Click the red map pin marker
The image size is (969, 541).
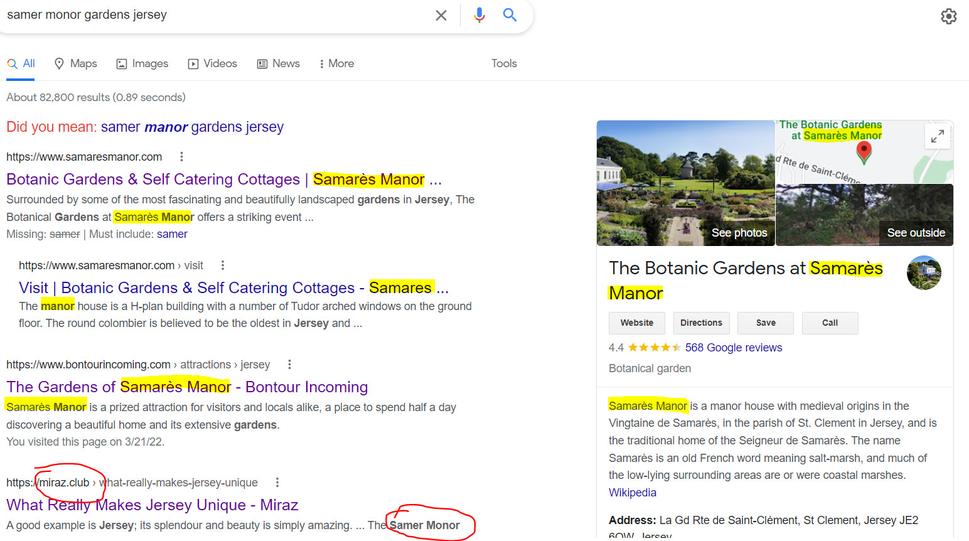(864, 151)
